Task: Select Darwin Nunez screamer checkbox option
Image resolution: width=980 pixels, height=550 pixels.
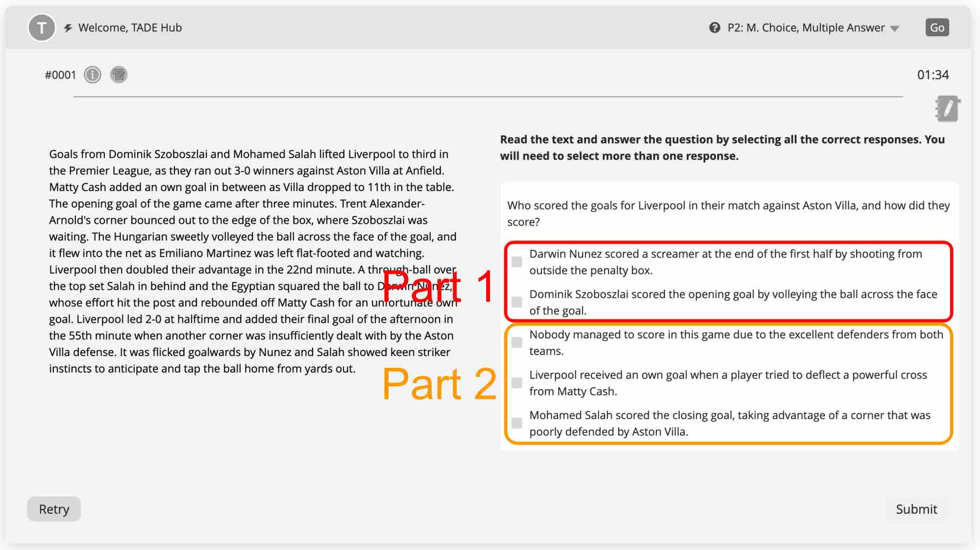Action: (x=517, y=262)
